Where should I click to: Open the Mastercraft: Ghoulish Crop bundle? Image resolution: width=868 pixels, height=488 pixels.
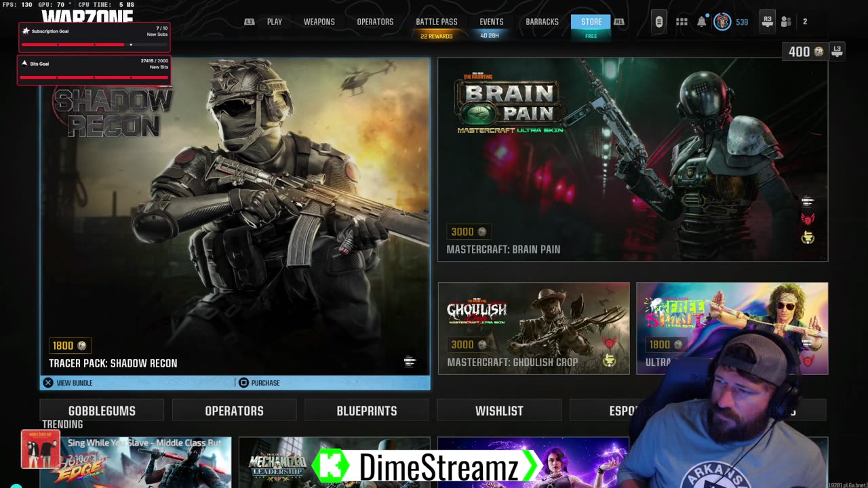click(534, 328)
